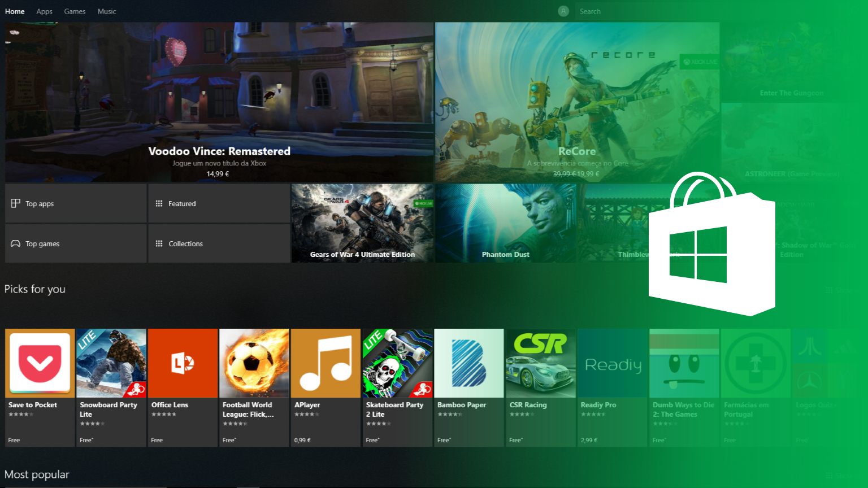The image size is (868, 488).
Task: Open the Office Lens app icon
Action: pyautogui.click(x=183, y=363)
